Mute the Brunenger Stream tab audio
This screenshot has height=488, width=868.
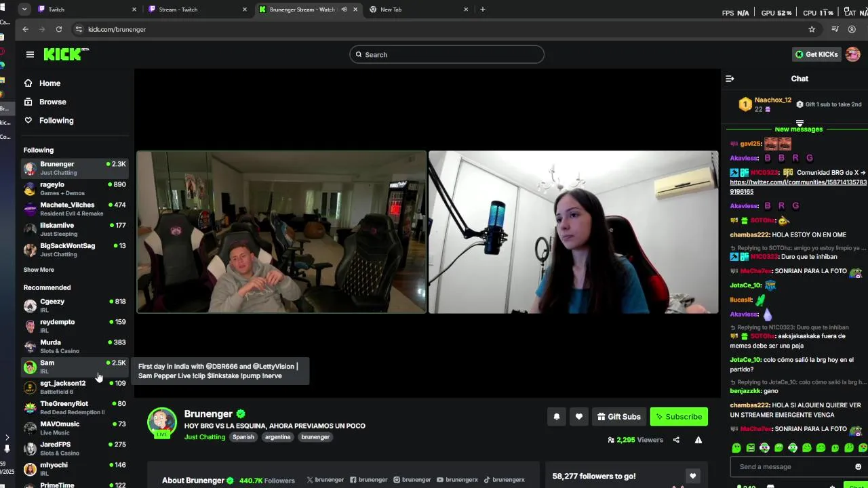pos(344,9)
